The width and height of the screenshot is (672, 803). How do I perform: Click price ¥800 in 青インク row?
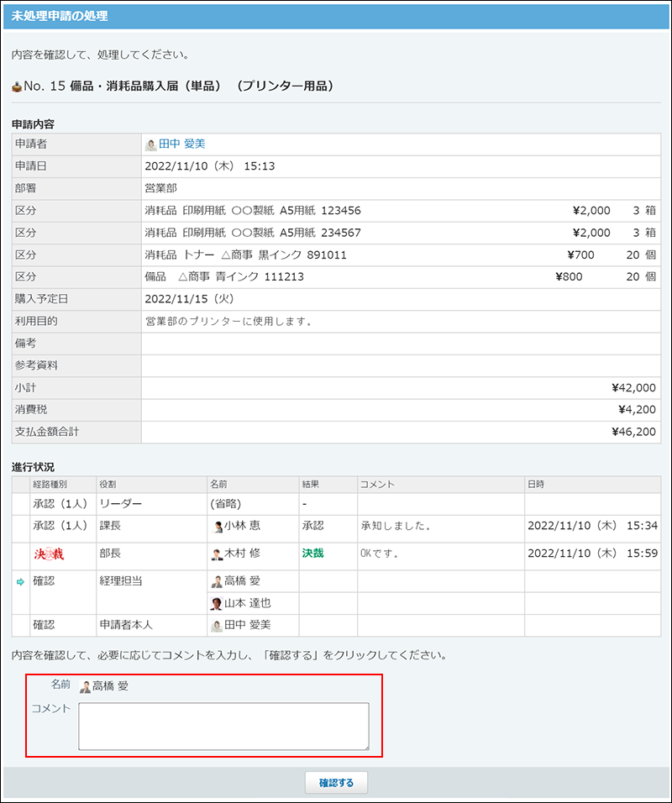click(569, 276)
